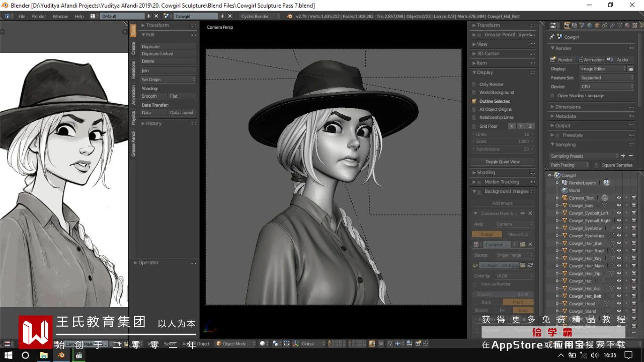
Task: Adjust the background image Opacity slider
Action: tap(502, 294)
